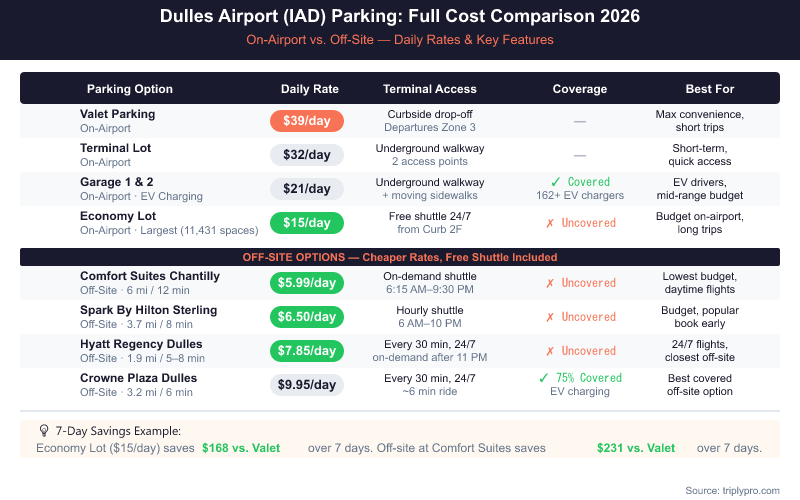The height and width of the screenshot is (500, 800).
Task: Click the red X in Economy Lot row
Action: click(548, 223)
